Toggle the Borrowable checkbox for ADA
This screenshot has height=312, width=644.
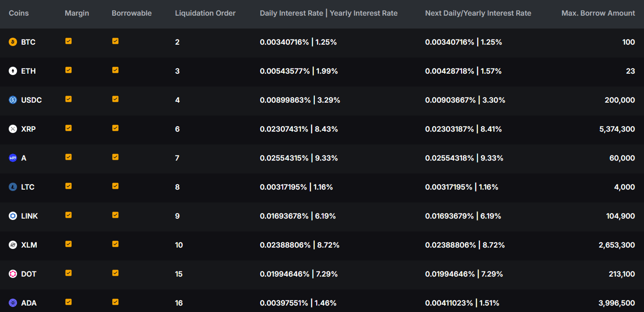coord(115,302)
